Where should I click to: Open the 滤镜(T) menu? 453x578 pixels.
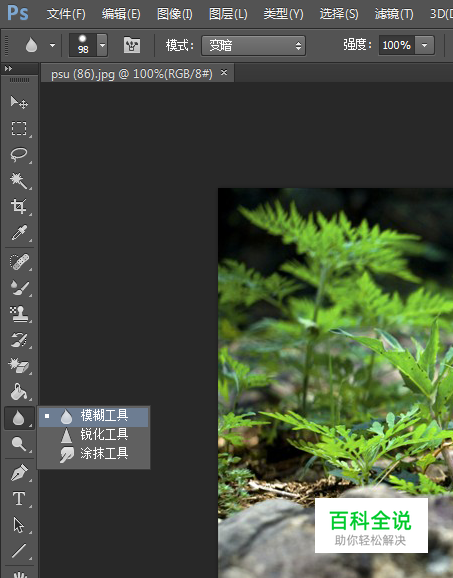(x=394, y=14)
